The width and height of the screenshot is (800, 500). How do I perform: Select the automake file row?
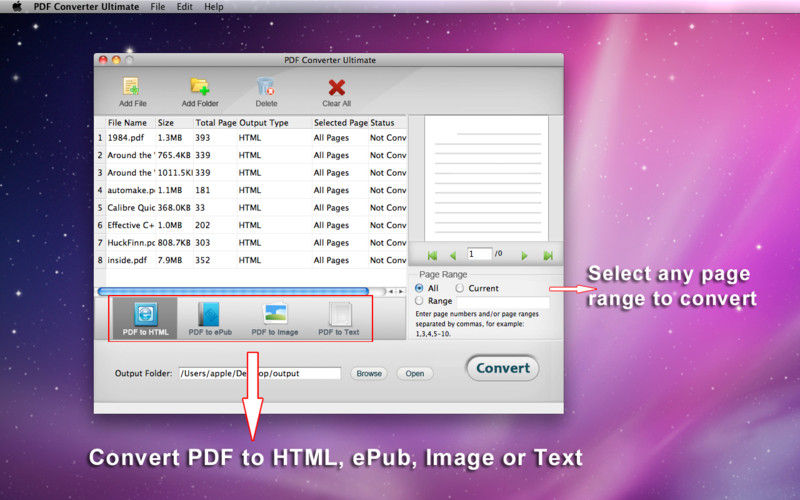(x=251, y=190)
